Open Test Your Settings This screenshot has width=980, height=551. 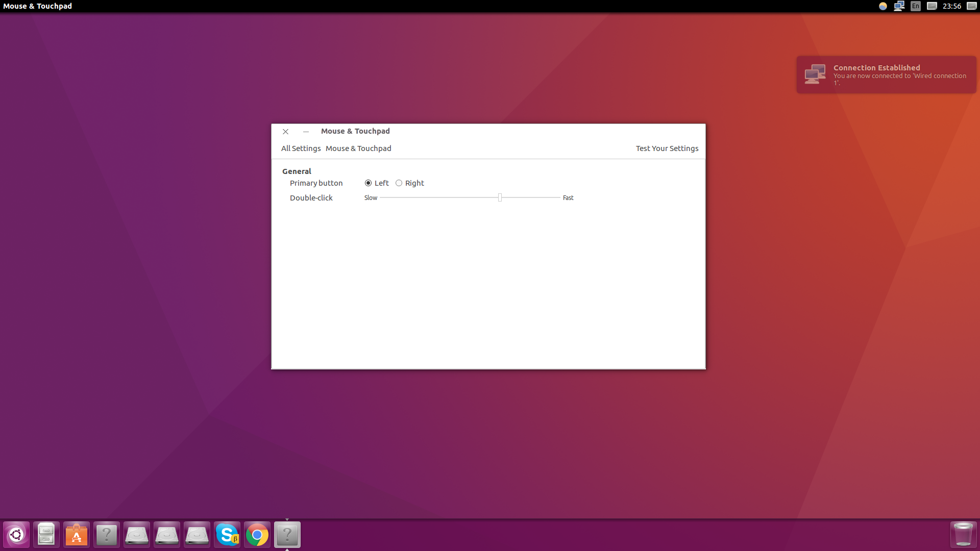pos(667,148)
